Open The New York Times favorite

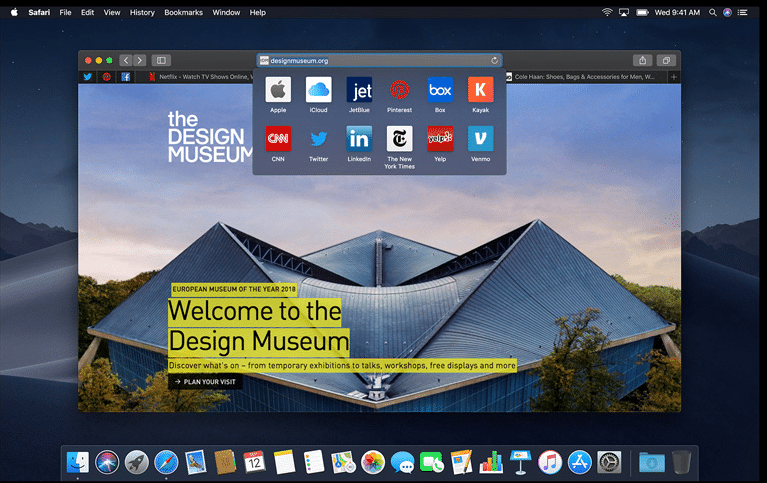pos(399,139)
